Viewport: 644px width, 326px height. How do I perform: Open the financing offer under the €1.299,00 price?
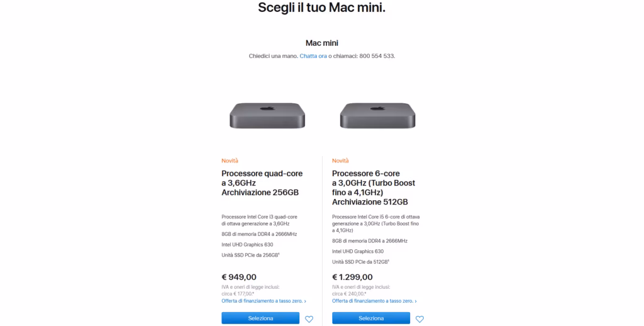(x=372, y=301)
